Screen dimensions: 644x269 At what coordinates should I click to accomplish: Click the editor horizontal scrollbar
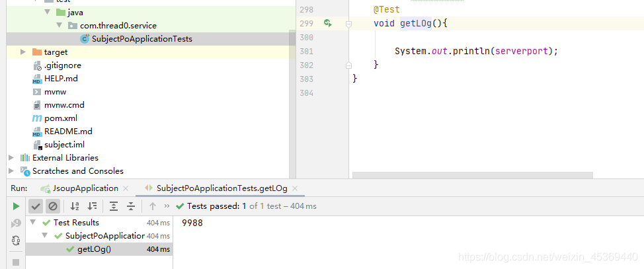point(473,175)
